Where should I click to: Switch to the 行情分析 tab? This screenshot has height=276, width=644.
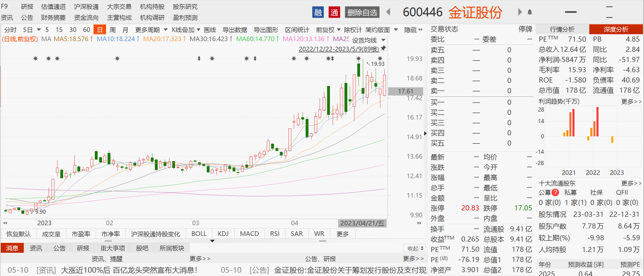pos(562,29)
